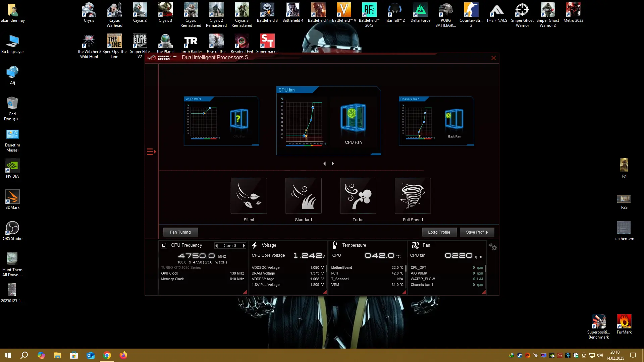Click the 100% point on CPU fan curve
The height and width of the screenshot is (362, 644).
(x=313, y=108)
